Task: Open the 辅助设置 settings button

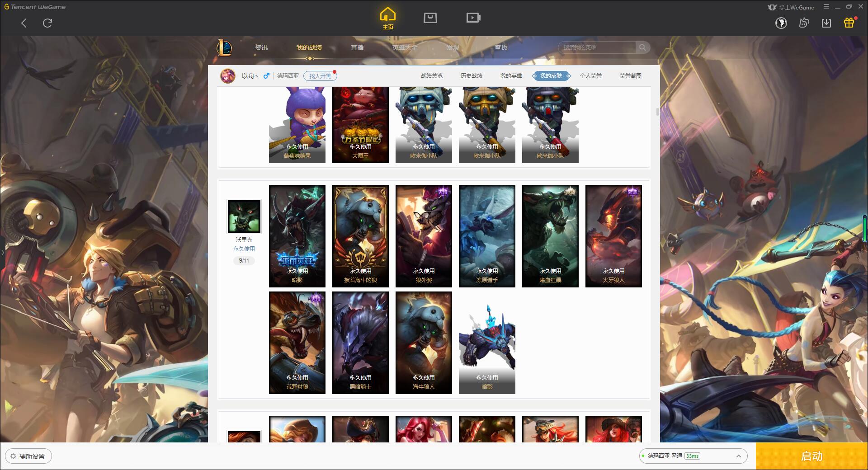Action: 28,456
